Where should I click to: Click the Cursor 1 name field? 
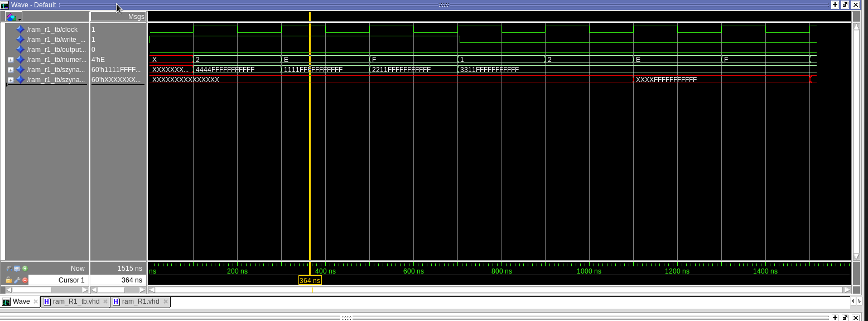click(58, 280)
